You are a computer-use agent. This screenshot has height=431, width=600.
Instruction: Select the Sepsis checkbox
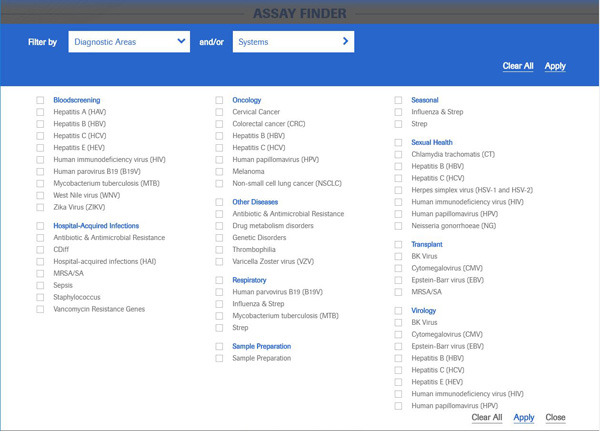click(41, 286)
